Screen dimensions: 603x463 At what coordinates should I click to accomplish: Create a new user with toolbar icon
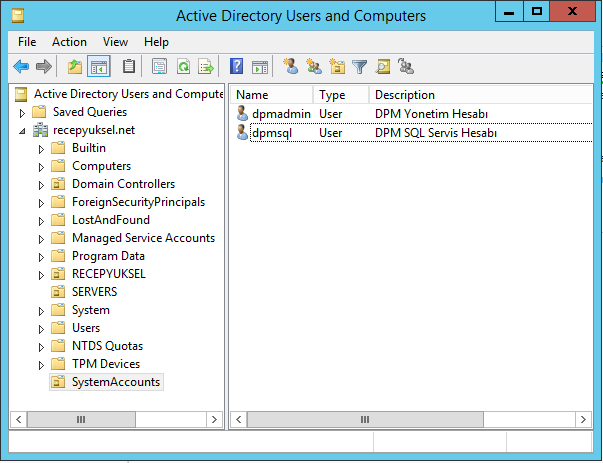point(291,66)
